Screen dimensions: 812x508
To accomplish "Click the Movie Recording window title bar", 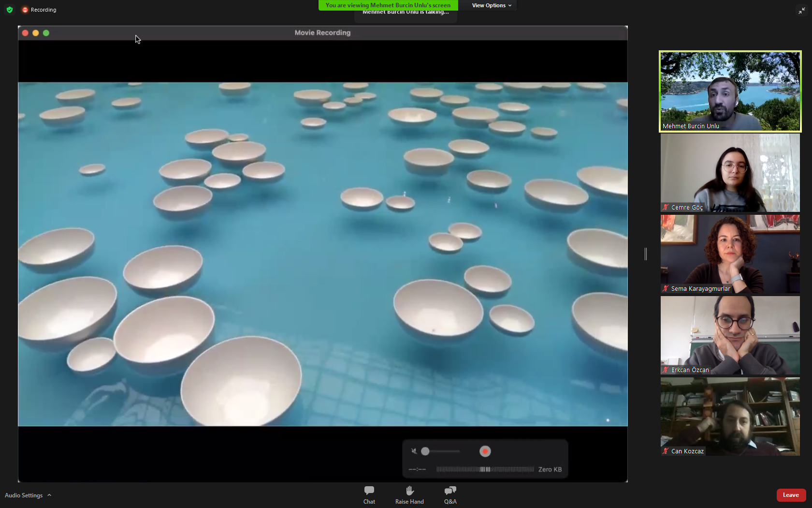I will click(322, 33).
